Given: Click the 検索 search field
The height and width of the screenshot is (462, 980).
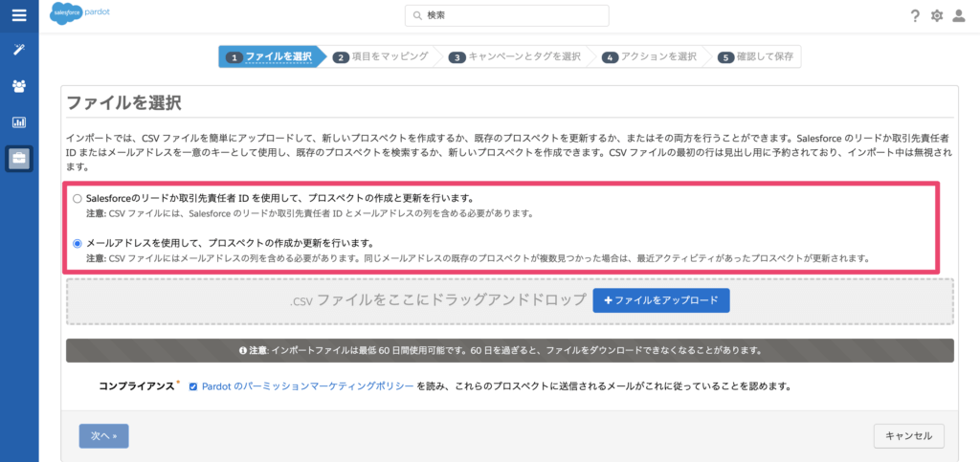Looking at the screenshot, I should pyautogui.click(x=507, y=15).
